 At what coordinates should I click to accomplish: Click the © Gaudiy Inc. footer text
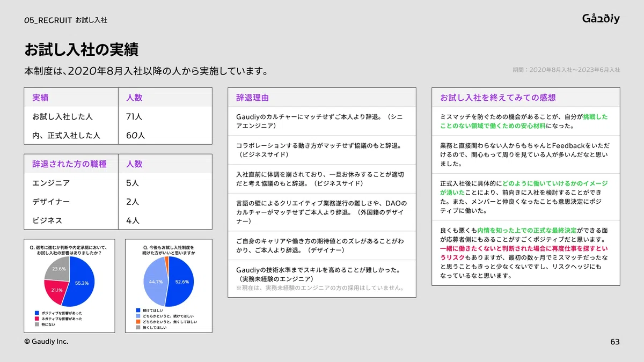[x=46, y=342]
